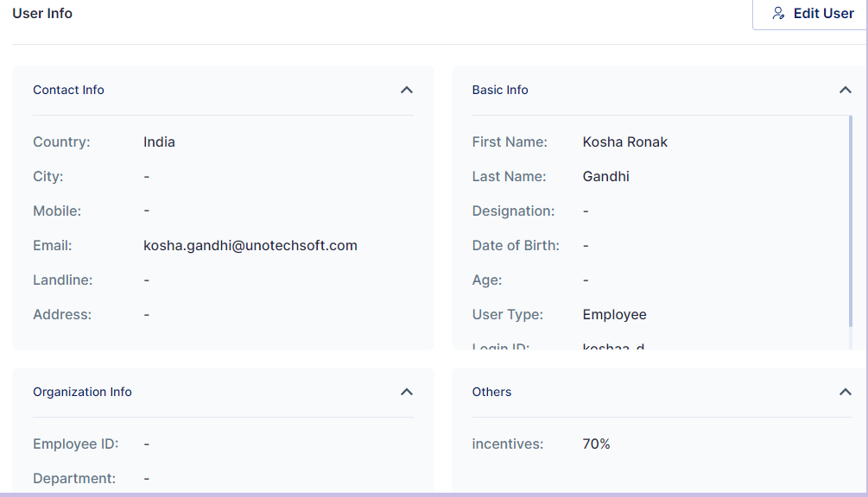Screen dimensions: 868x497
Task: Collapse the Organization Info chevron
Action: coord(407,392)
